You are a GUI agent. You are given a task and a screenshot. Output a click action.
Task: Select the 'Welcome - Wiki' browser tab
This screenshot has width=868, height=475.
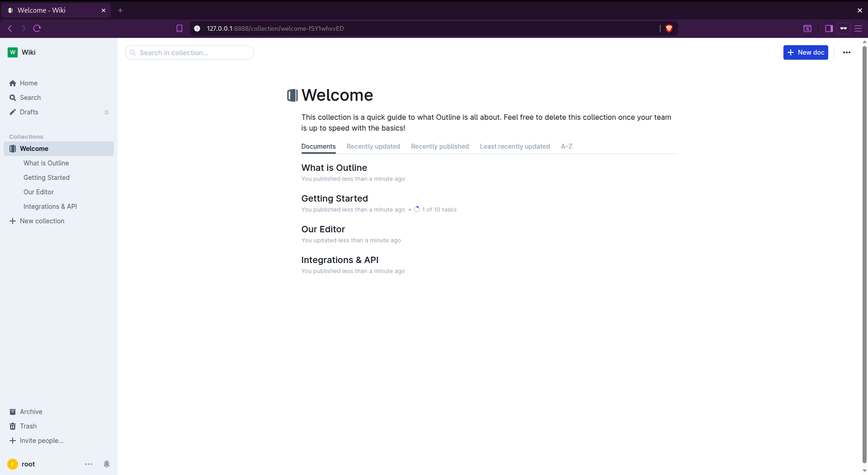[x=56, y=10]
